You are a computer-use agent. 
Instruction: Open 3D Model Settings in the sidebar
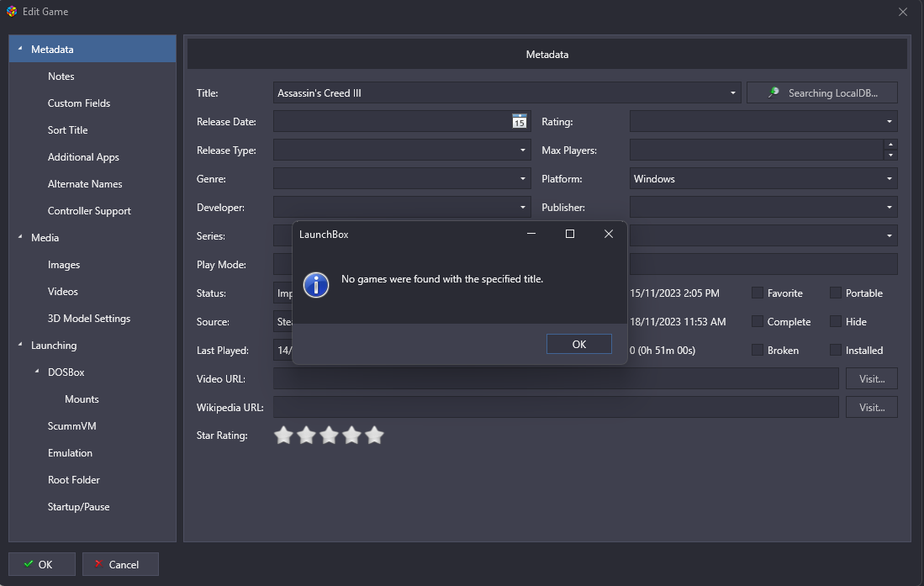[x=89, y=319]
